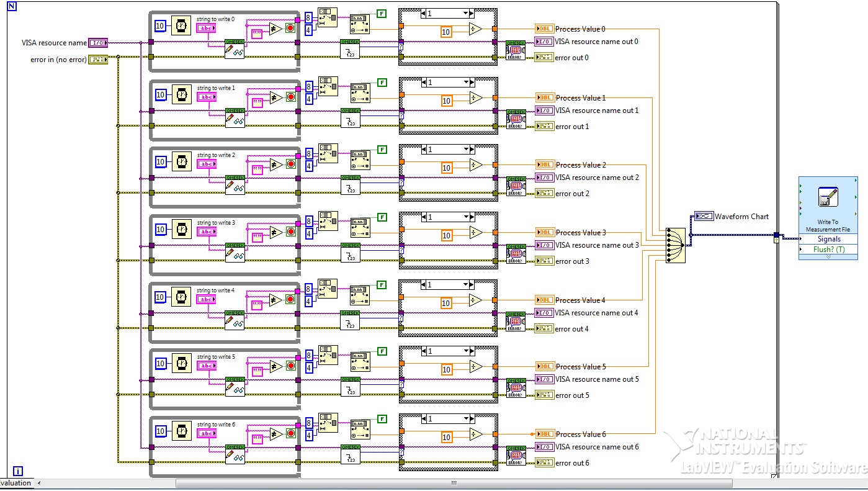
Task: Click the Flush? (T) input terminal
Action: 828,250
